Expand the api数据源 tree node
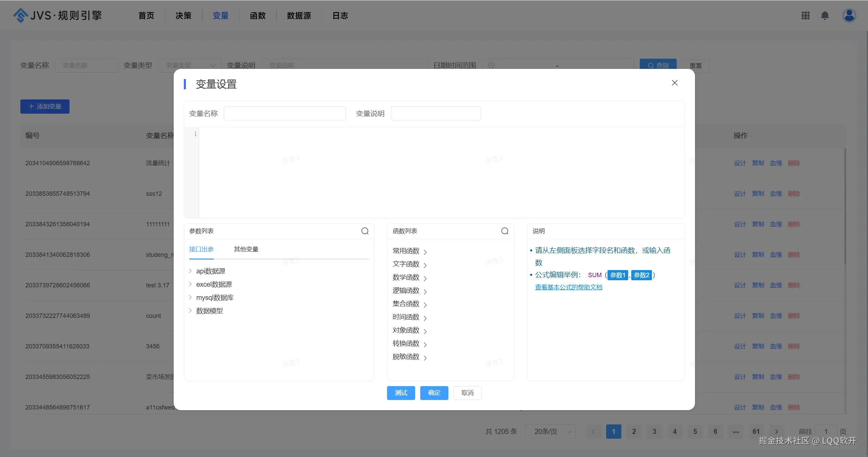The height and width of the screenshot is (457, 868). [190, 271]
